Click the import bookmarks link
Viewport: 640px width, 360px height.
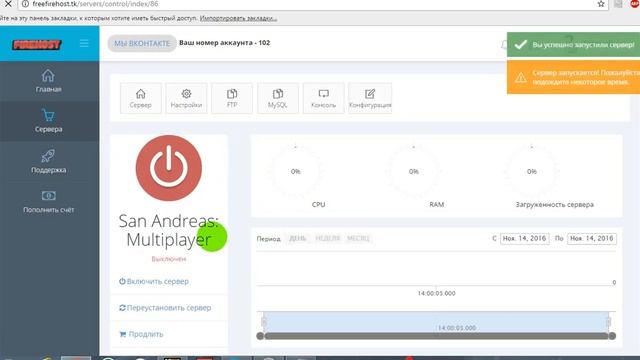238,18
